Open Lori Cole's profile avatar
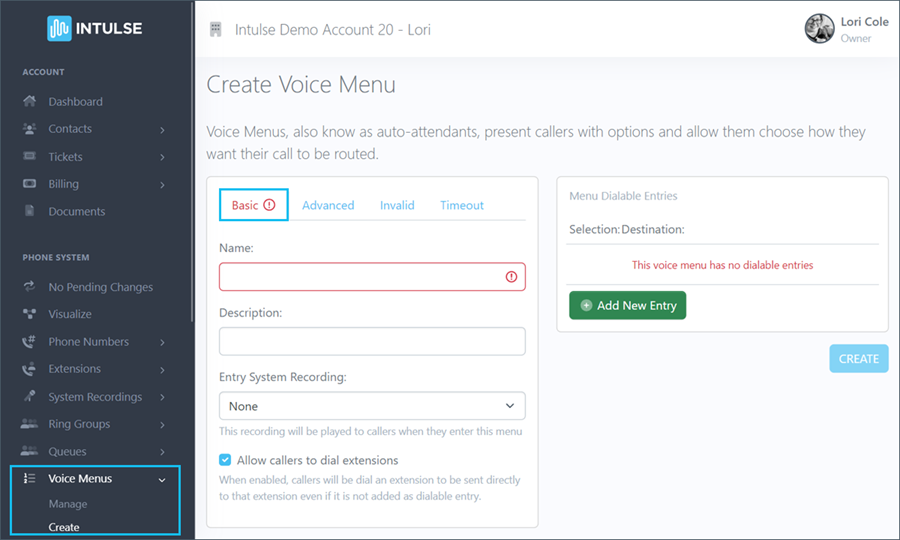The width and height of the screenshot is (900, 540). (819, 29)
